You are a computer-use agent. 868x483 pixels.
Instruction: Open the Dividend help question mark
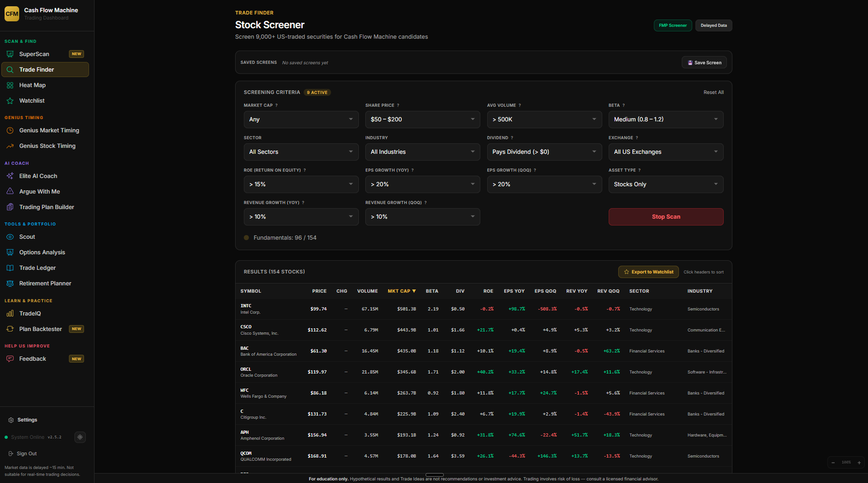point(512,138)
